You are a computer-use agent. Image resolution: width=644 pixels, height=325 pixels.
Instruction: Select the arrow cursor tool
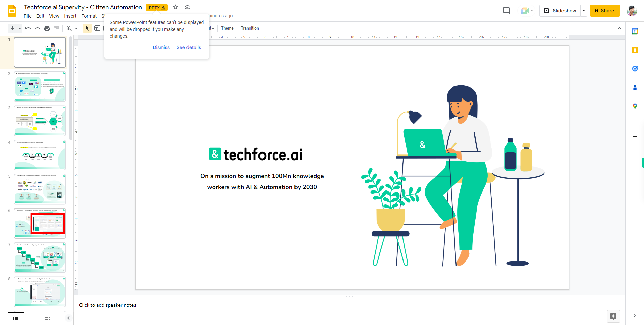click(x=87, y=28)
